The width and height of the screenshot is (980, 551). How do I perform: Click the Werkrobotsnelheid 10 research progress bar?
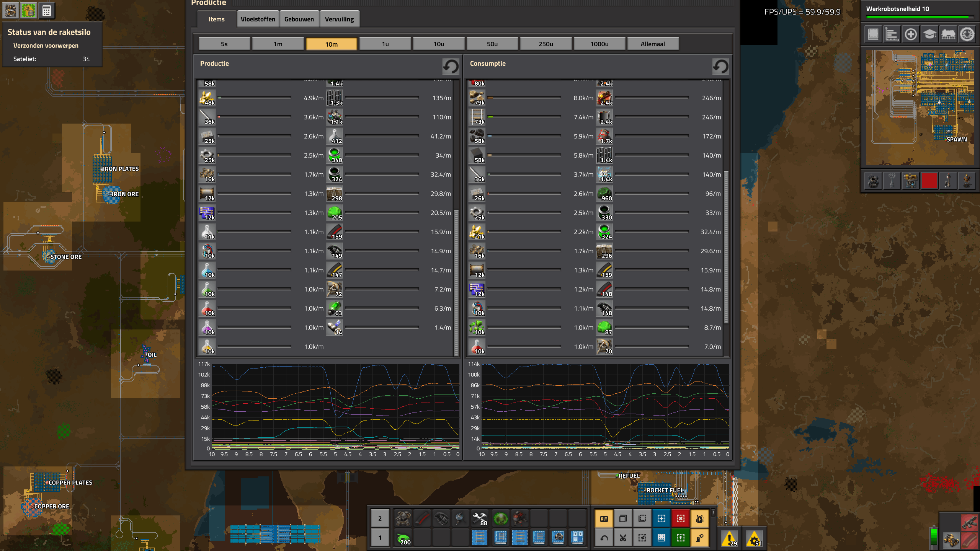pos(920,17)
